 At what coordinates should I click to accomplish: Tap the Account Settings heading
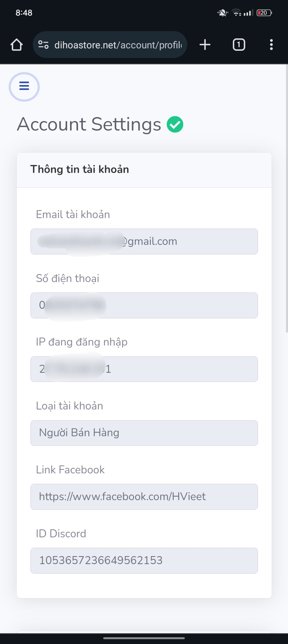[89, 124]
